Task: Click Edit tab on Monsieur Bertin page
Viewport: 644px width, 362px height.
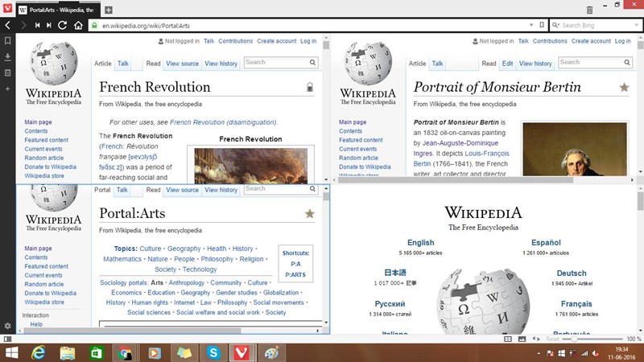Action: pyautogui.click(x=507, y=64)
